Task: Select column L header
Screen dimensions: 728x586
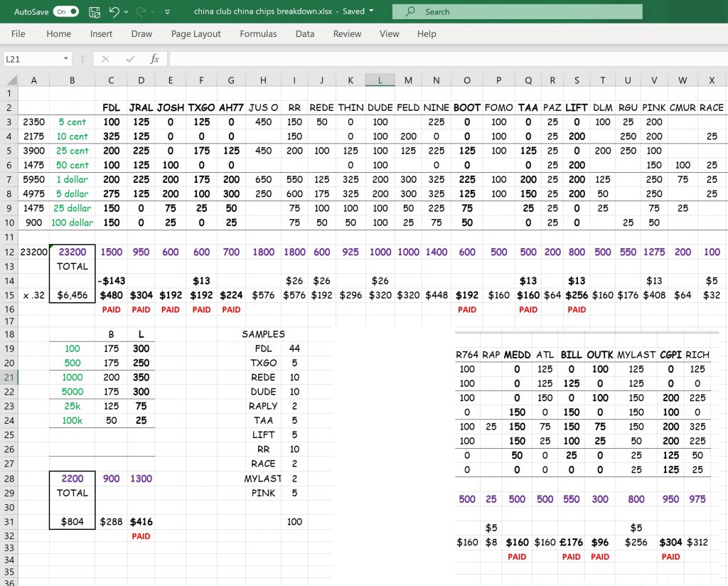Action: click(x=380, y=80)
